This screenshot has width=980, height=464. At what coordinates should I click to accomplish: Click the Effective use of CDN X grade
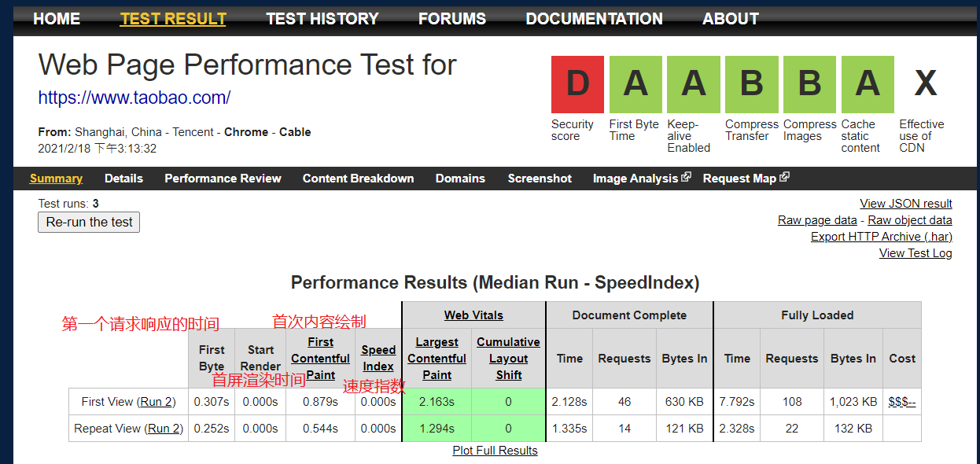(926, 84)
